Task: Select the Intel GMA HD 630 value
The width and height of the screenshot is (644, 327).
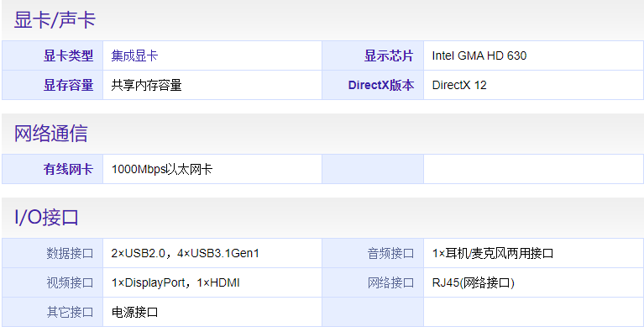Action: (x=479, y=55)
